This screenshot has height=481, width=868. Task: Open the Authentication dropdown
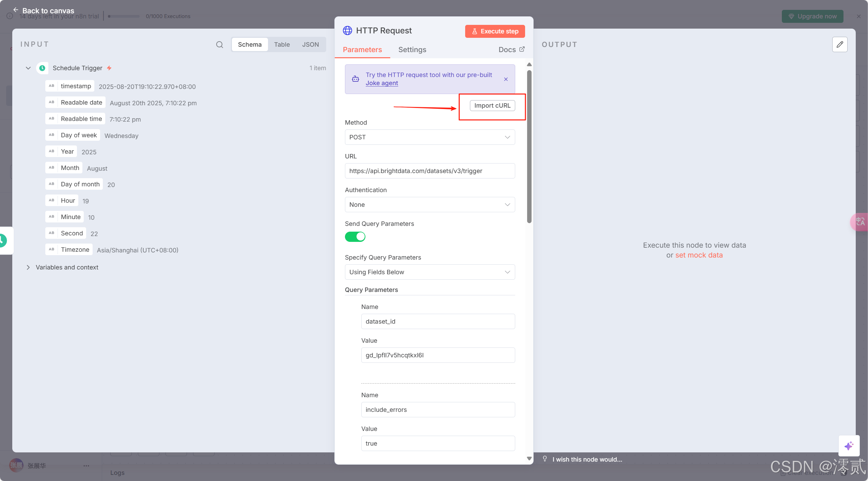click(430, 205)
